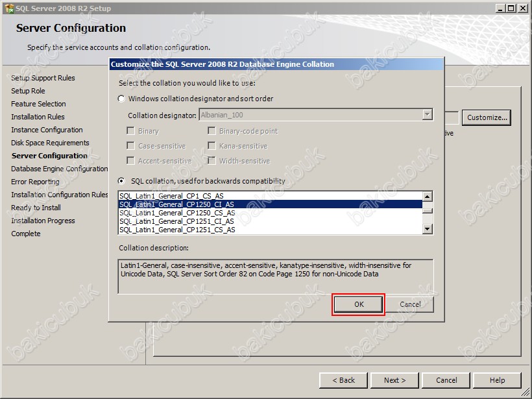Click Feature Selection step

tap(38, 104)
